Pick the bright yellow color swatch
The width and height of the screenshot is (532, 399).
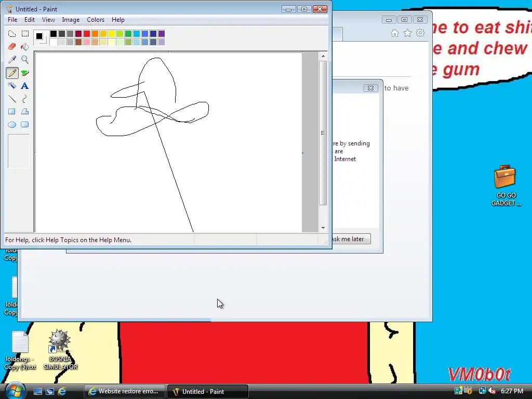click(x=112, y=34)
